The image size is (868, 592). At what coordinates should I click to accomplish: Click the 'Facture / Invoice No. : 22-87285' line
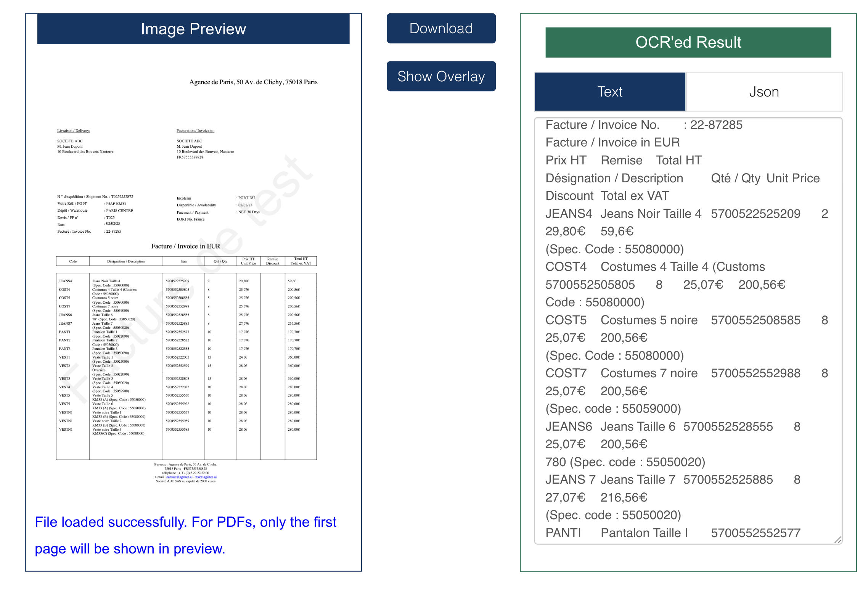pyautogui.click(x=644, y=125)
